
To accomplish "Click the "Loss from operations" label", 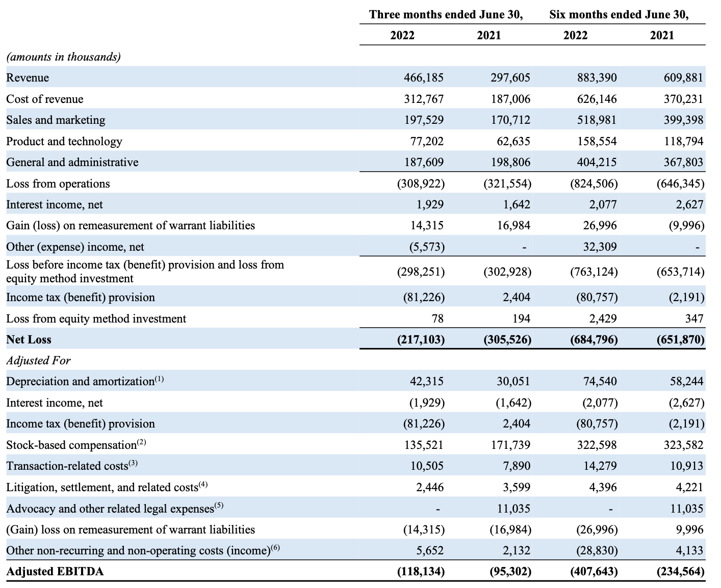I will click(58, 183).
